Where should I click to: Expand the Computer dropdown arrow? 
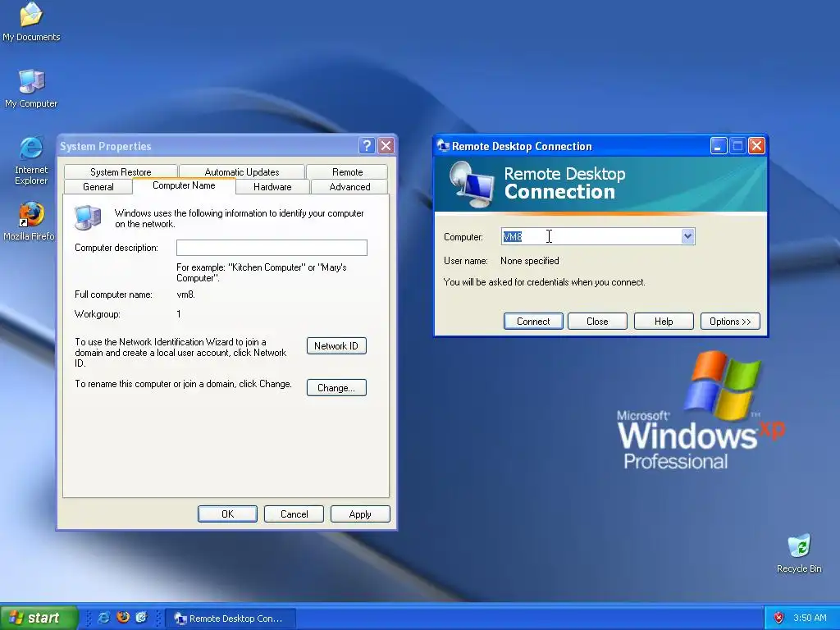pyautogui.click(x=688, y=236)
